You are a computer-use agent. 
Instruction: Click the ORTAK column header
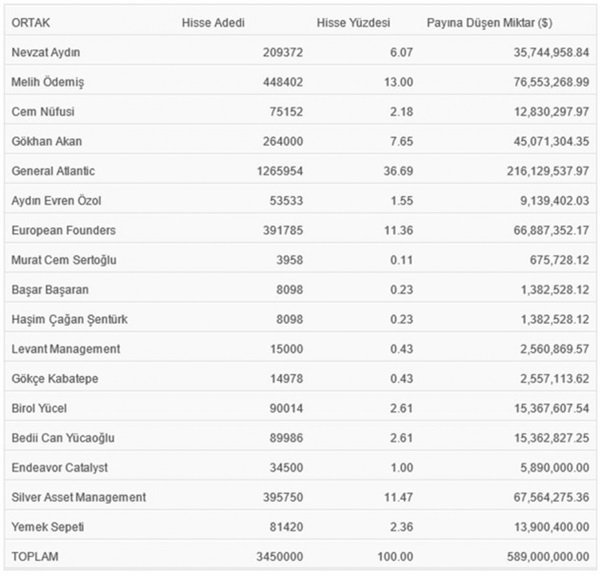pos(30,22)
